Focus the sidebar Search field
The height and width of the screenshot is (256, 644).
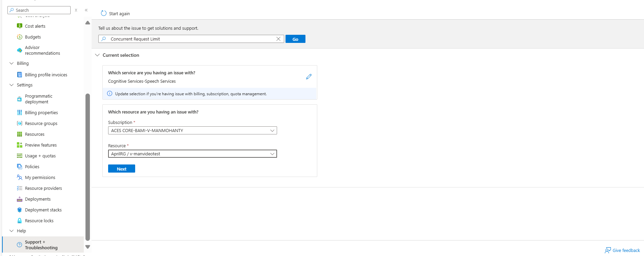click(x=39, y=10)
